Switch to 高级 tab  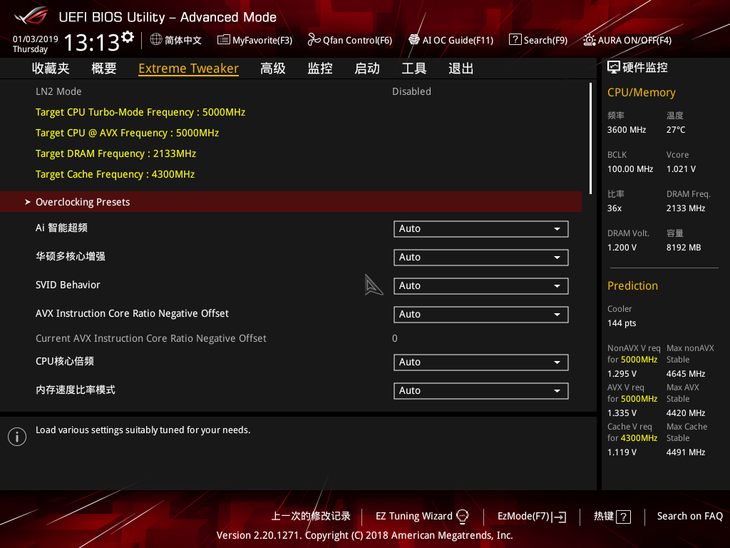[x=273, y=68]
